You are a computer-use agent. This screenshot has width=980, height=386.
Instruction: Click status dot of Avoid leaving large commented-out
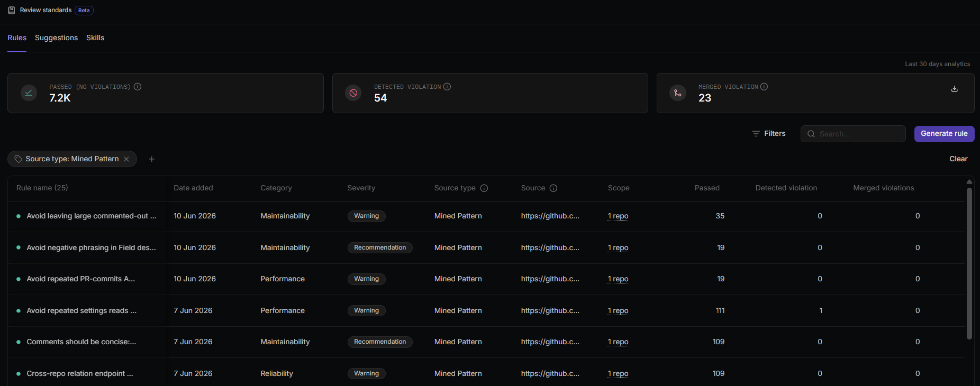pos(19,216)
